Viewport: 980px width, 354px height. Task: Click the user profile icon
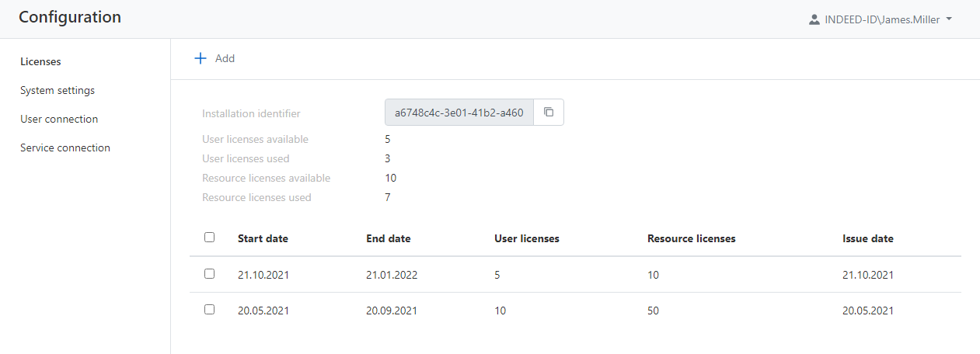pyautogui.click(x=814, y=19)
